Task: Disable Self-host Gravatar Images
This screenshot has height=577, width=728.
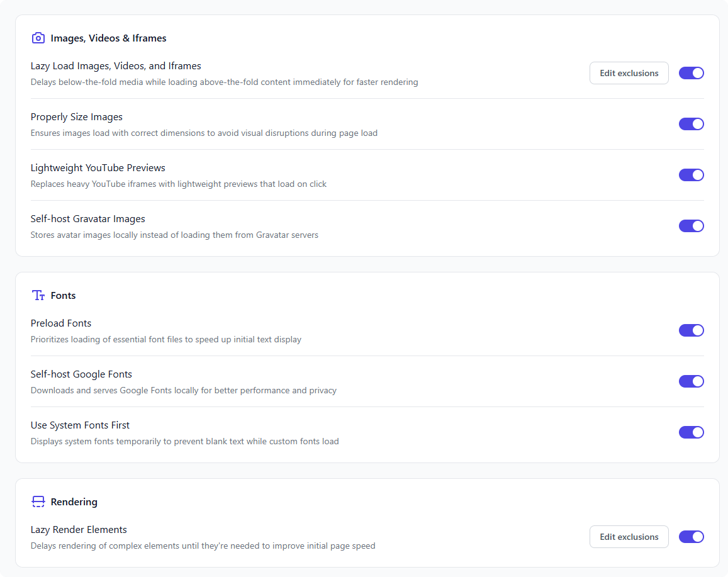Action: [x=691, y=226]
